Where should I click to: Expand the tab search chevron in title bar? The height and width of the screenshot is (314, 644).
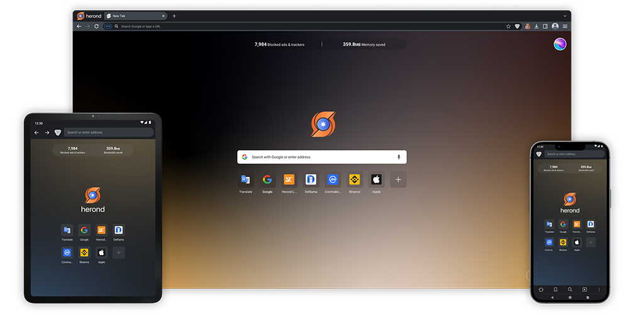pyautogui.click(x=565, y=16)
